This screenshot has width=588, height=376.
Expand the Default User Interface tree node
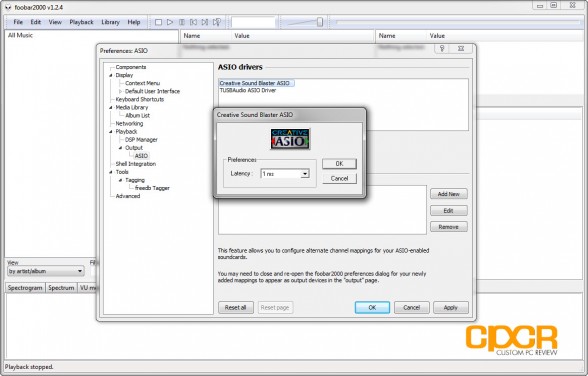tap(120, 91)
